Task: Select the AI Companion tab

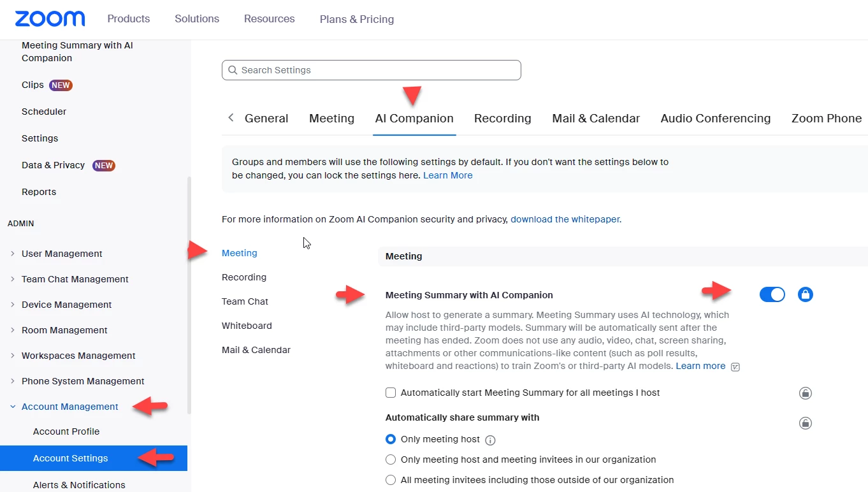Action: click(414, 119)
